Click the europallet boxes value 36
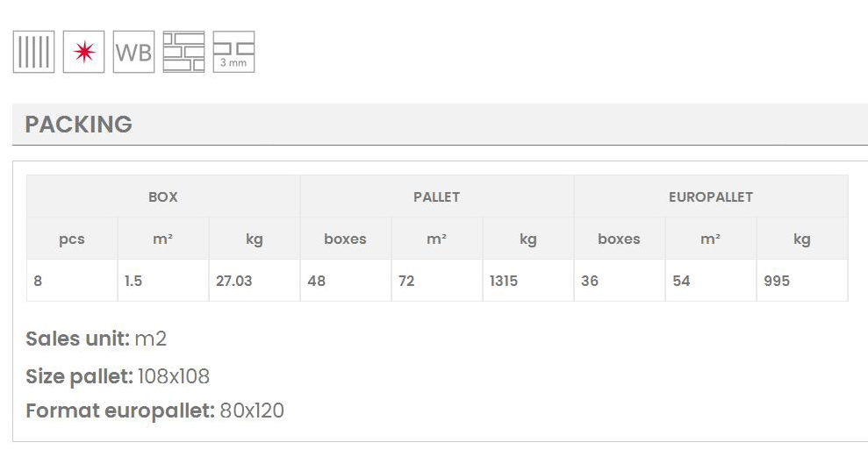 590,282
